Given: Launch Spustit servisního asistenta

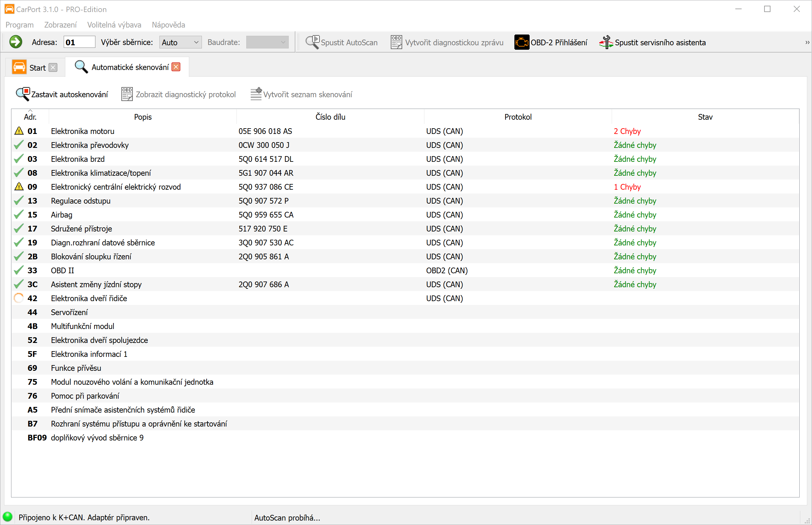Looking at the screenshot, I should [606, 42].
